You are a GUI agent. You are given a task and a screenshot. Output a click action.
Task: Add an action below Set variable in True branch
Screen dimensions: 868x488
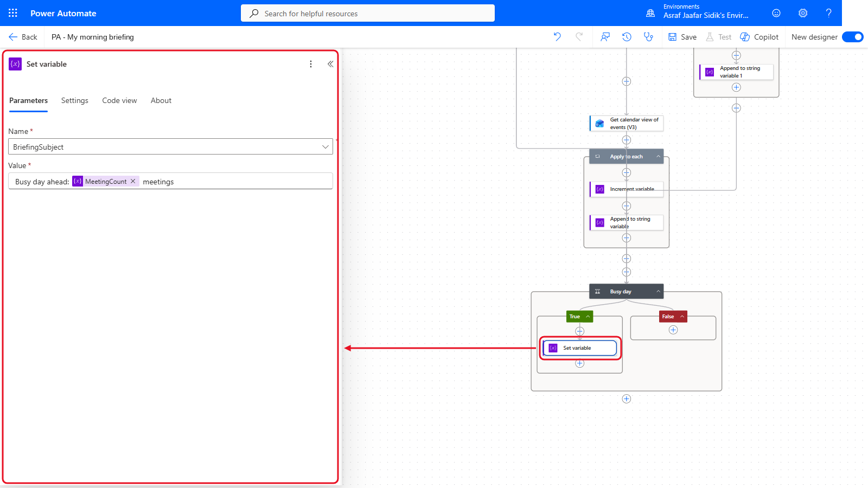(580, 363)
